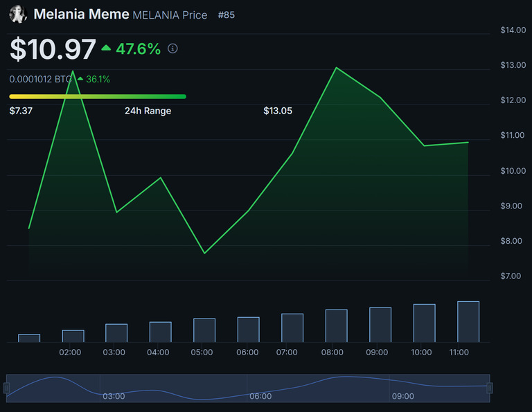This screenshot has height=412, width=532.
Task: Select the volume bar above 02:00
Action: [x=73, y=336]
